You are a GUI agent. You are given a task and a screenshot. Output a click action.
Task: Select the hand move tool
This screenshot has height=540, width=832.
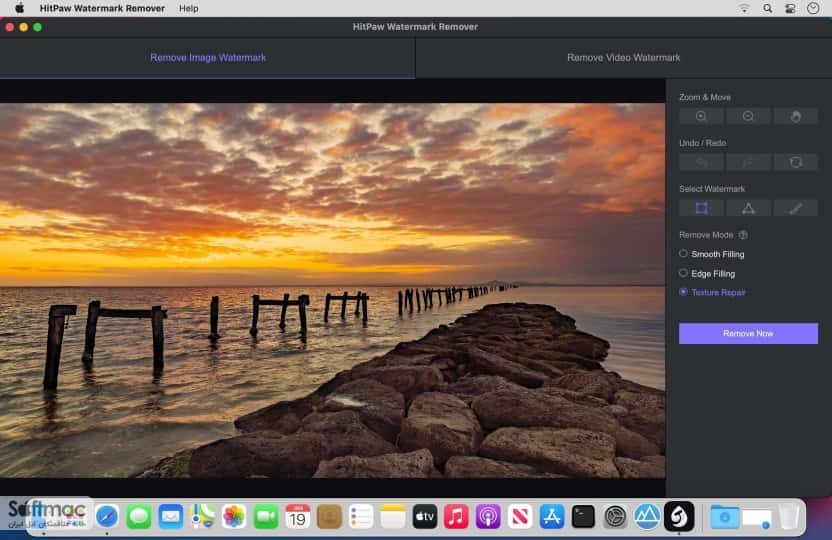coord(795,116)
